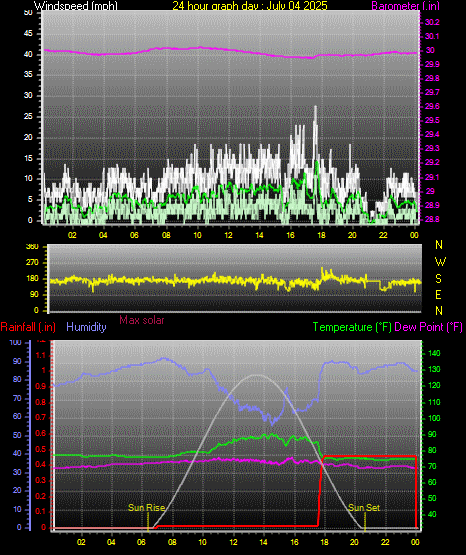Click the 'Sun Rise' label
The image size is (466, 555).
click(x=146, y=508)
